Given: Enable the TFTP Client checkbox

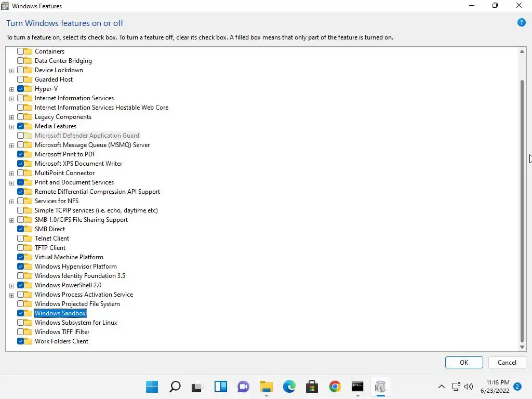Looking at the screenshot, I should coord(20,248).
